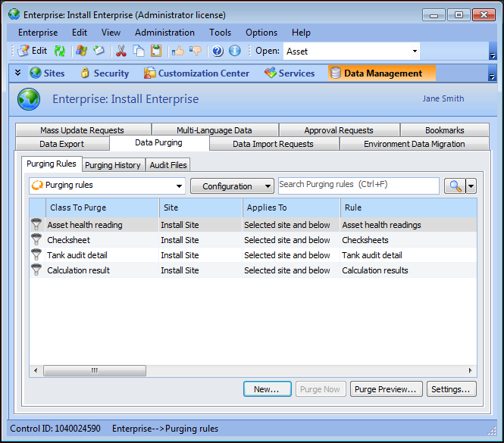
Task: Switch to the Purging History tab
Action: (x=112, y=165)
